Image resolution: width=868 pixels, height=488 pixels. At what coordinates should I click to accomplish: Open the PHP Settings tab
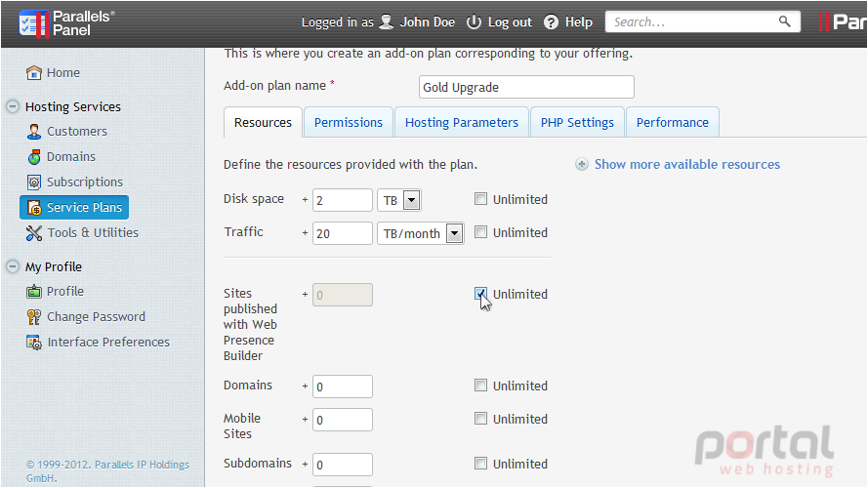click(x=577, y=122)
